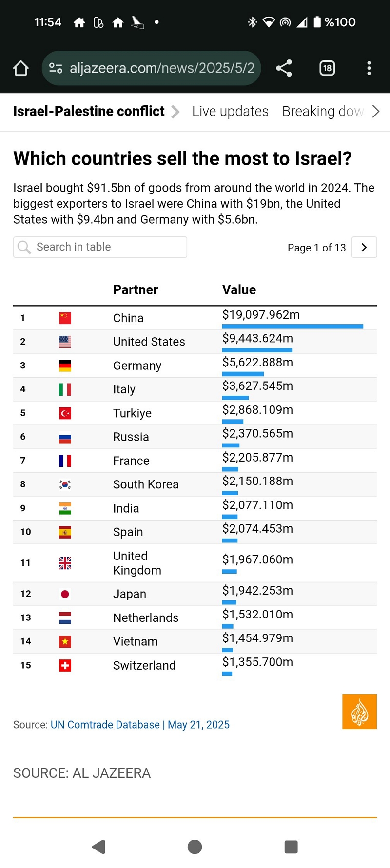This screenshot has width=390, height=868.
Task: Open Israel-Palestine conflict topic link
Action: pos(89,112)
